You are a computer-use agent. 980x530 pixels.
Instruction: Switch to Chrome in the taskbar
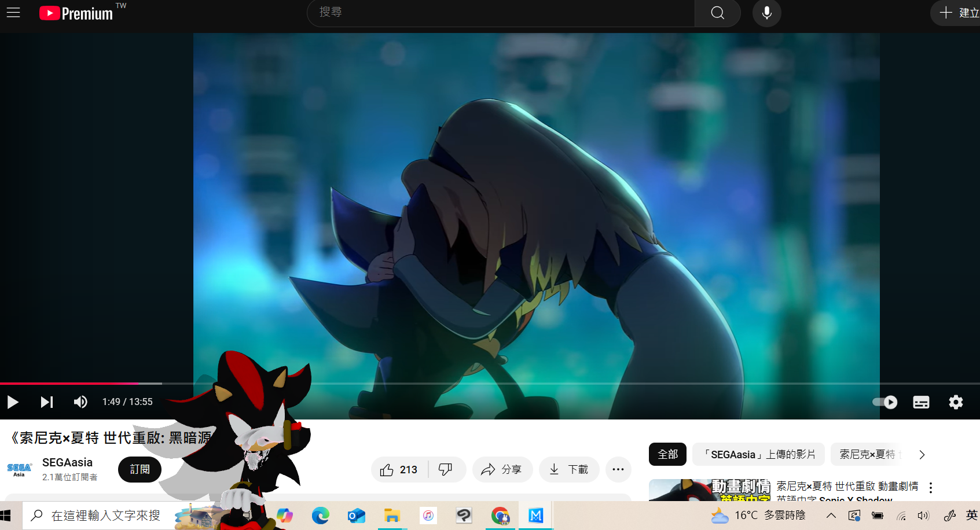click(500, 516)
